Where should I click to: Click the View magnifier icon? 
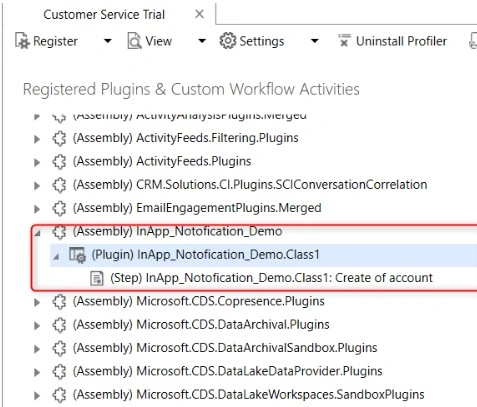click(x=134, y=41)
